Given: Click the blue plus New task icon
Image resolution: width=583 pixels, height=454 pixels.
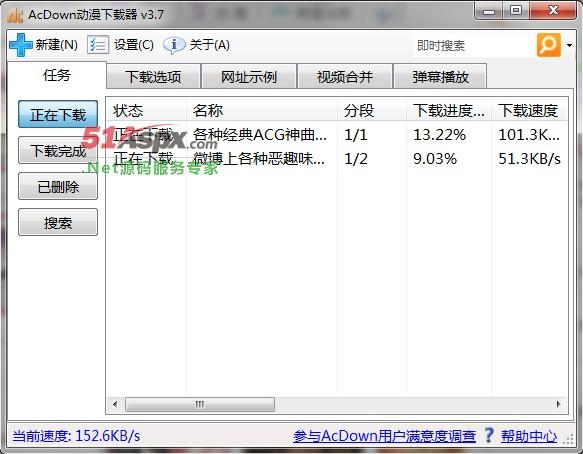Looking at the screenshot, I should click(21, 45).
